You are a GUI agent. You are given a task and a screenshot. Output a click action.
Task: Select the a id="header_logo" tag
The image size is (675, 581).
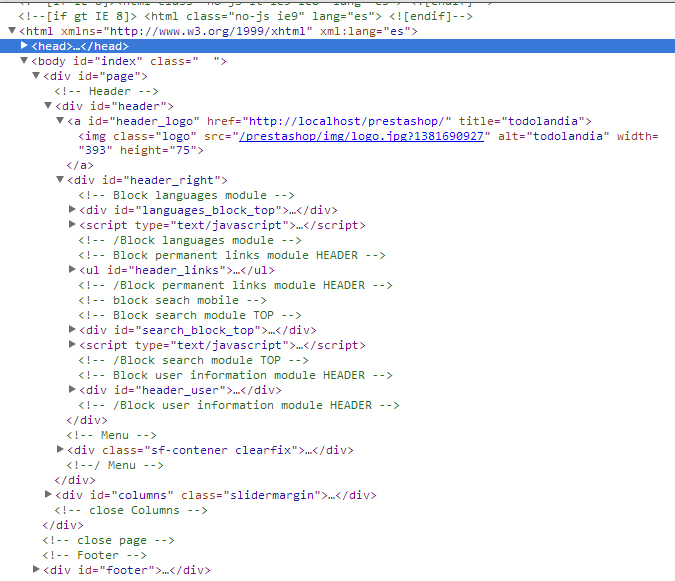(x=329, y=121)
